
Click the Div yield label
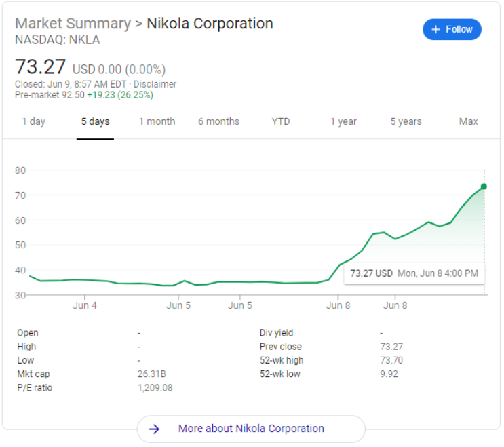pyautogui.click(x=277, y=332)
